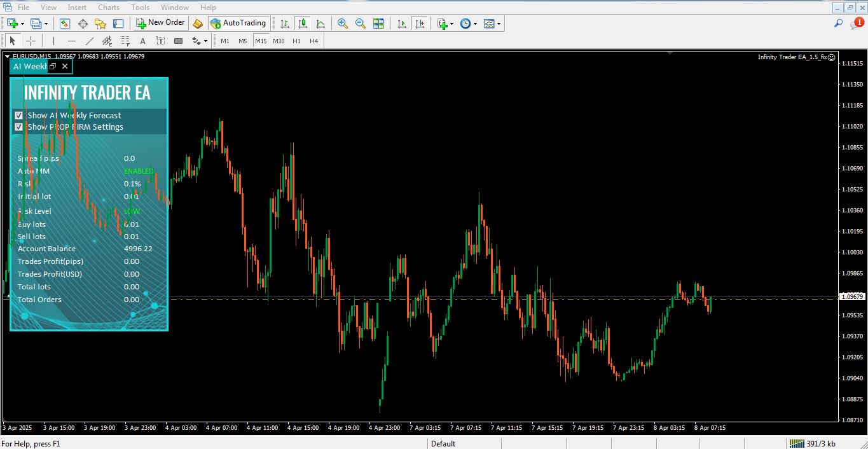868x449 pixels.
Task: Switch timeframe to H1
Action: coord(296,40)
